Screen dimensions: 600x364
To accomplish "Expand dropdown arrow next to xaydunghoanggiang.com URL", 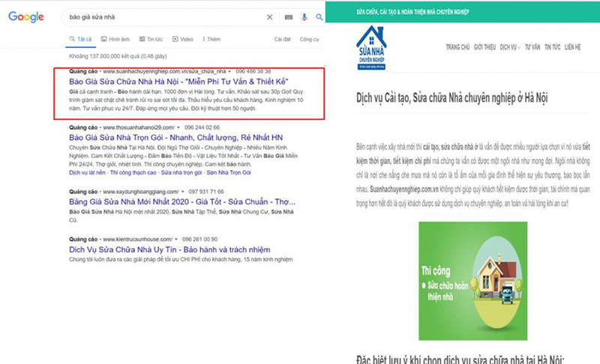I will [x=182, y=192].
